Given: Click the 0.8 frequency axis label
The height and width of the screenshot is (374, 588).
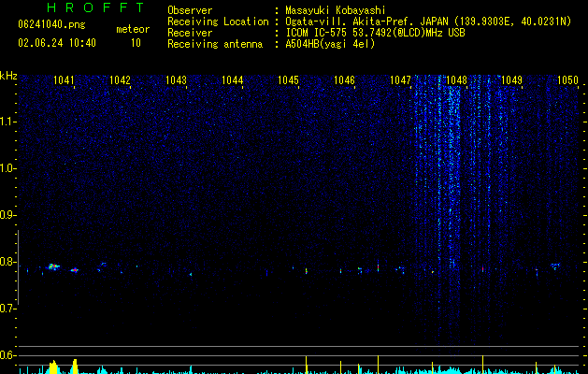Looking at the screenshot, I should tap(7, 262).
